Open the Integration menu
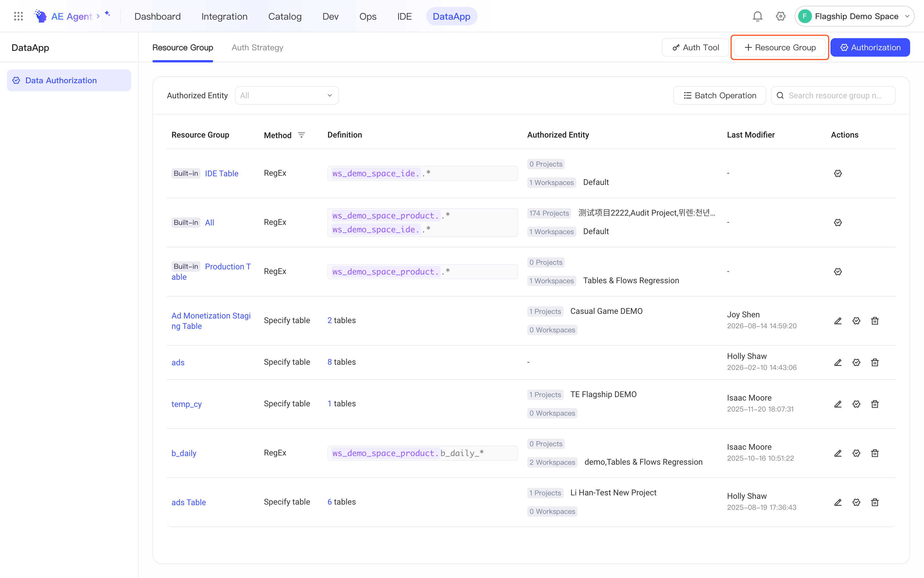Screen dimensions: 924x578 (x=225, y=16)
